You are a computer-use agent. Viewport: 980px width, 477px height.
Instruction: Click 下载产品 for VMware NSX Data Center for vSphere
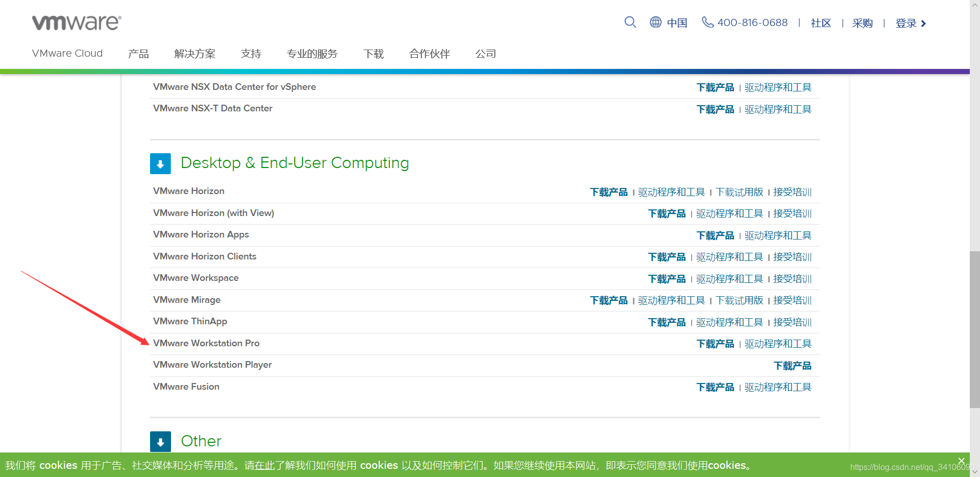tap(715, 87)
